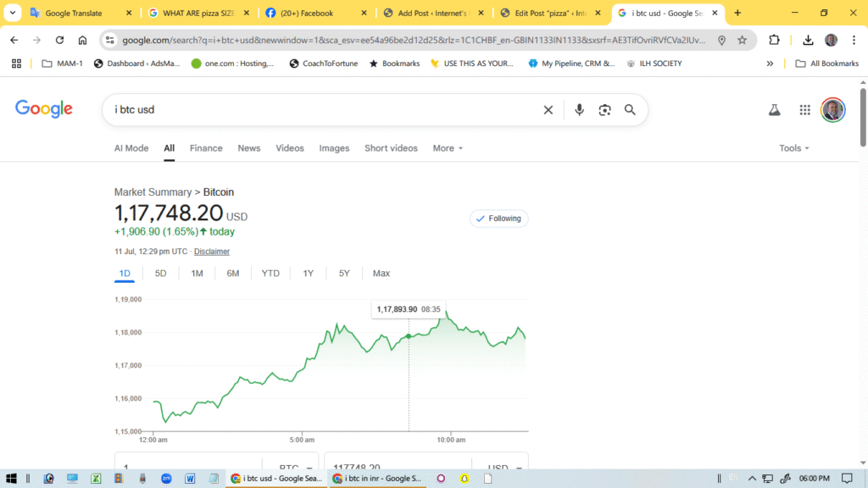Viewport: 868px width, 488px height.
Task: Show the 5D chart range
Action: [160, 274]
